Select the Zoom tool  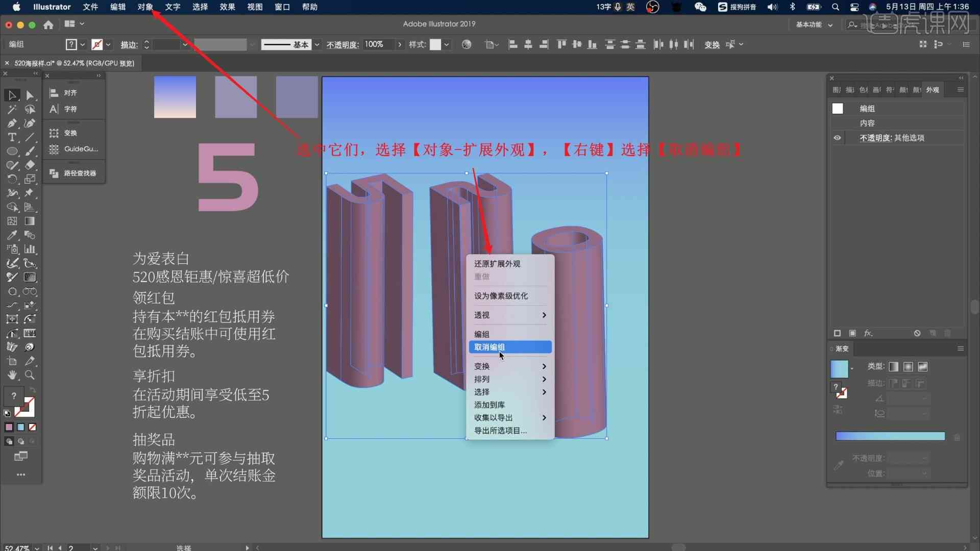[30, 375]
